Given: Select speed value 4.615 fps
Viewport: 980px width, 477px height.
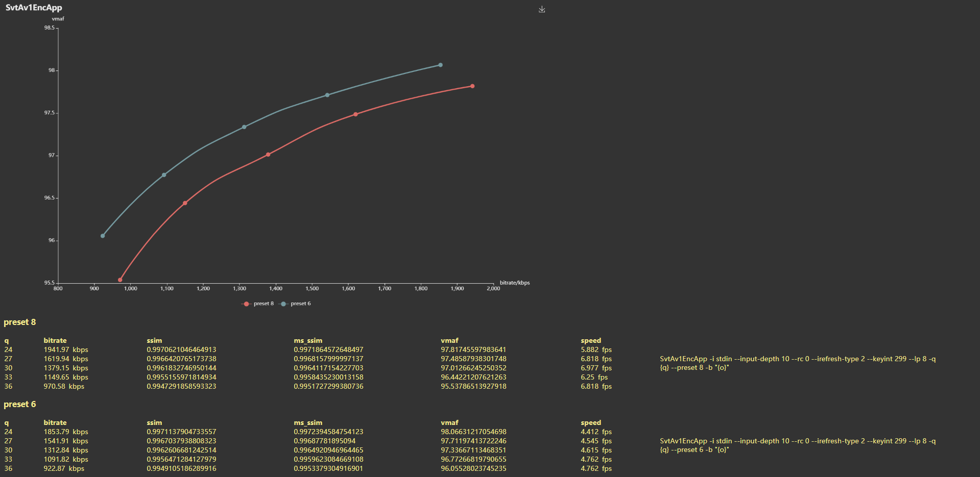Looking at the screenshot, I should click(596, 450).
